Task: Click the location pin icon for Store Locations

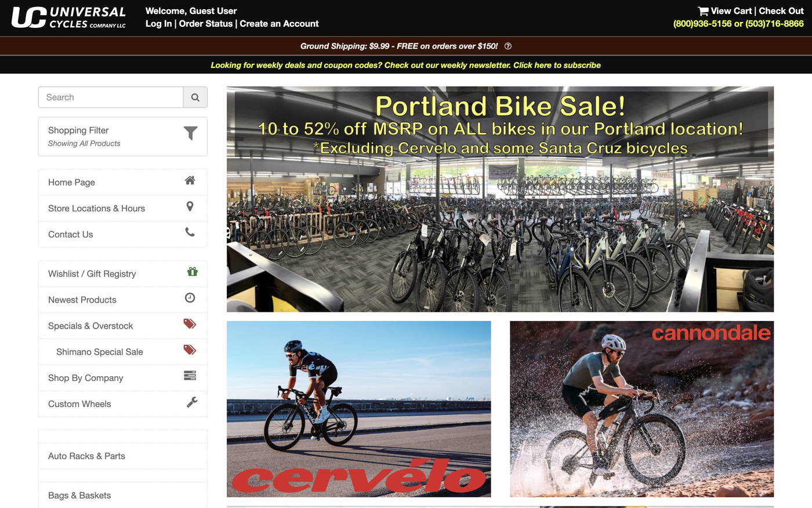Action: click(190, 206)
